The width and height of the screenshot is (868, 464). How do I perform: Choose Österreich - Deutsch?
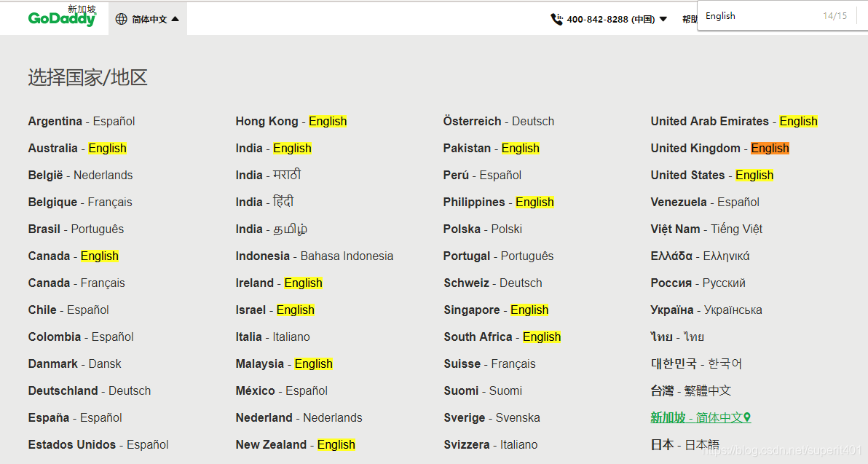pos(499,121)
